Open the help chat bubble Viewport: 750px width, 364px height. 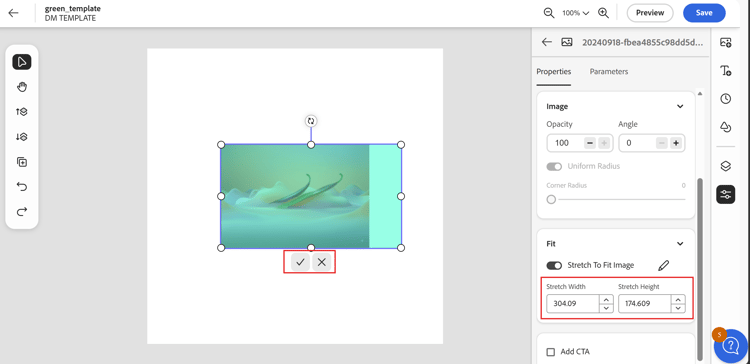pyautogui.click(x=731, y=345)
